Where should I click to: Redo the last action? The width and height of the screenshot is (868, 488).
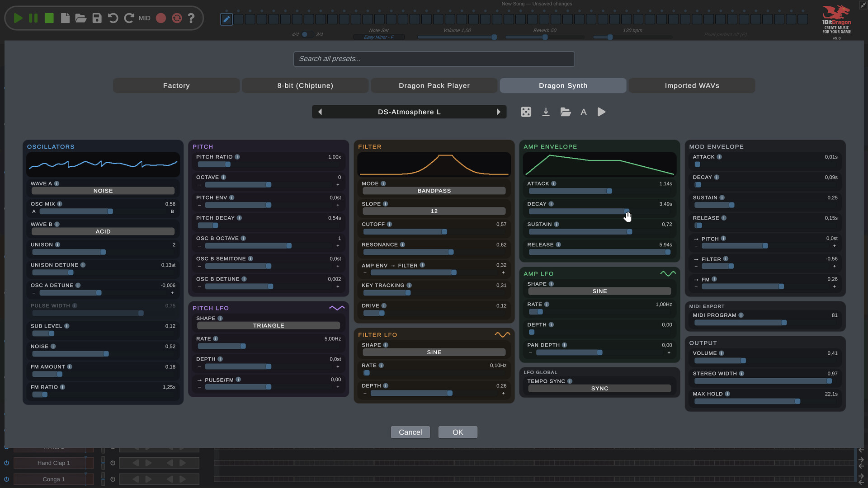pos(129,18)
